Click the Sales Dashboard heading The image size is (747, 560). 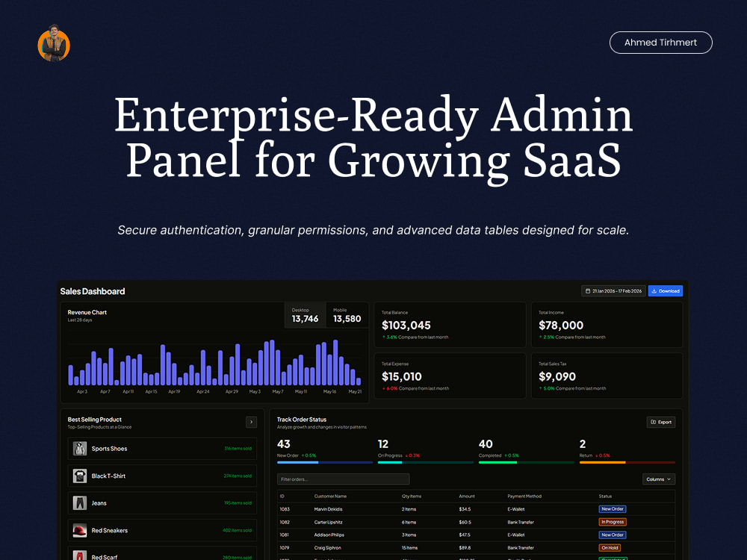(93, 291)
